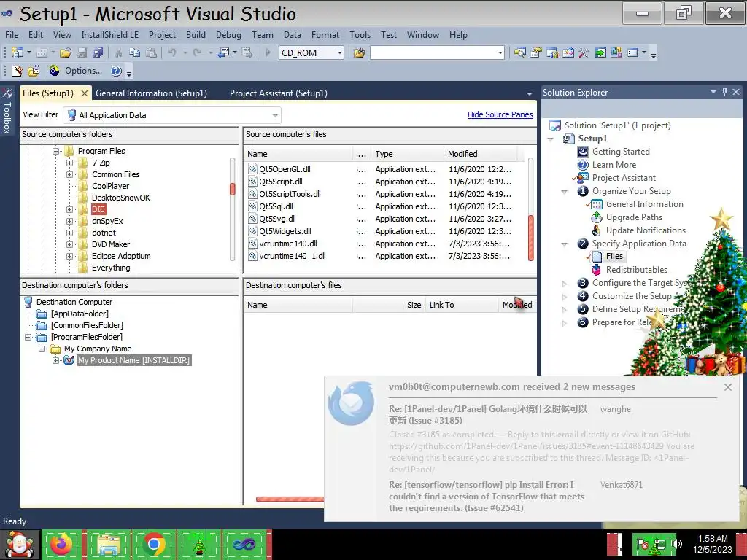The height and width of the screenshot is (560, 747).
Task: Open Upgrade Paths in Solution Explorer
Action: [634, 217]
